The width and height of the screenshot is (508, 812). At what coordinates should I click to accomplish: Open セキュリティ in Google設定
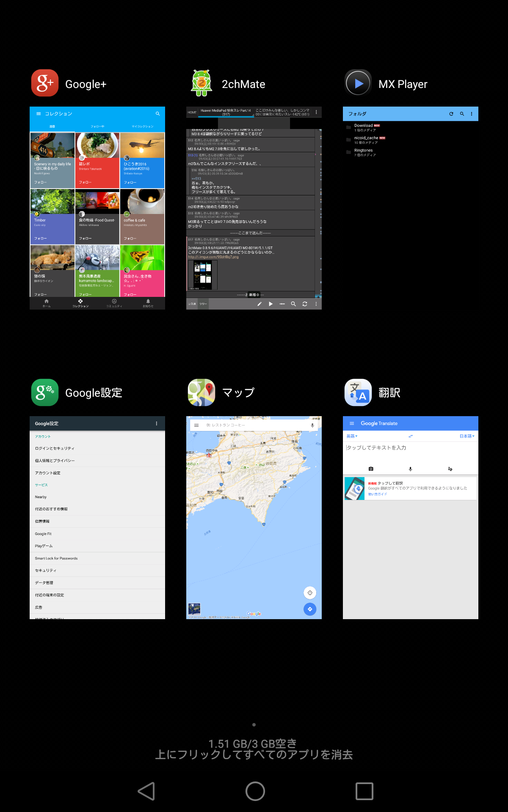[97, 571]
